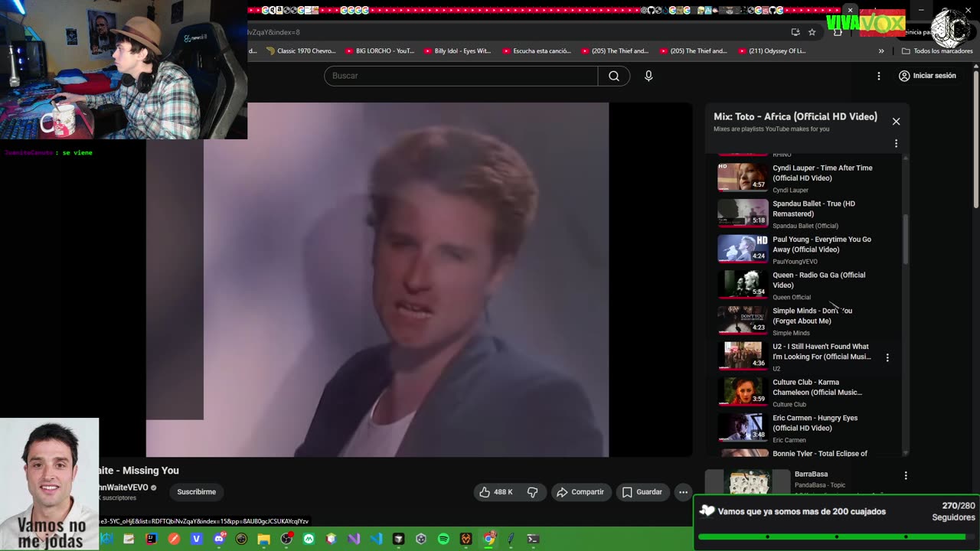Click the page vertical scrollbar thumb
The width and height of the screenshot is (980, 551).
[x=975, y=138]
